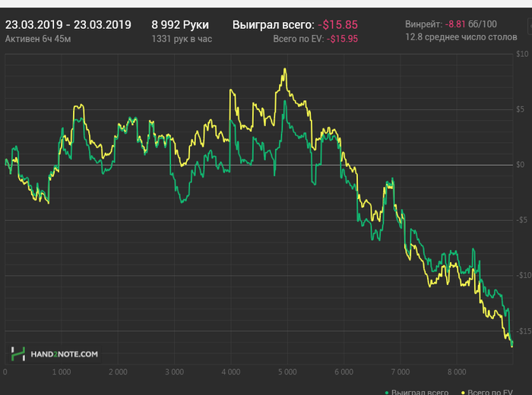Click the 8 000 mark on the hands axis
Image resolution: width=532 pixels, height=395 pixels.
click(455, 372)
